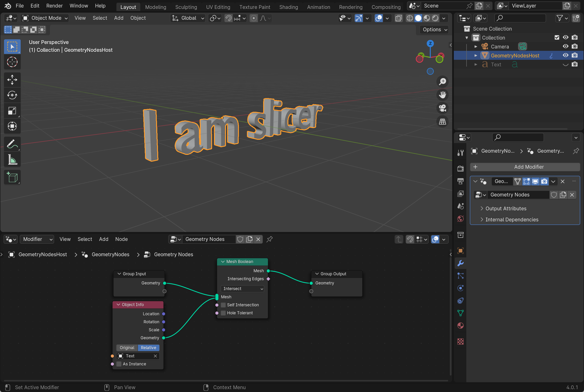Screen dimensions: 584x392
Task: Open Render Properties with the camera icon
Action: (460, 168)
